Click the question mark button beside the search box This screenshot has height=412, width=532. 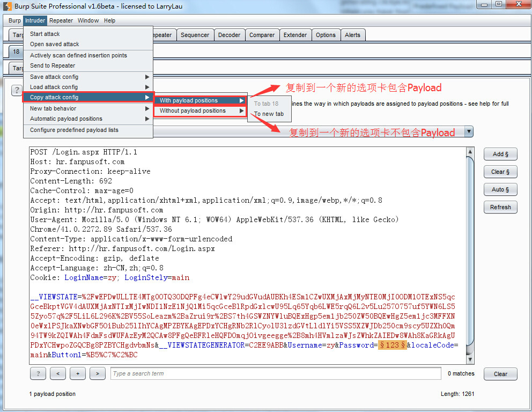pos(38,374)
